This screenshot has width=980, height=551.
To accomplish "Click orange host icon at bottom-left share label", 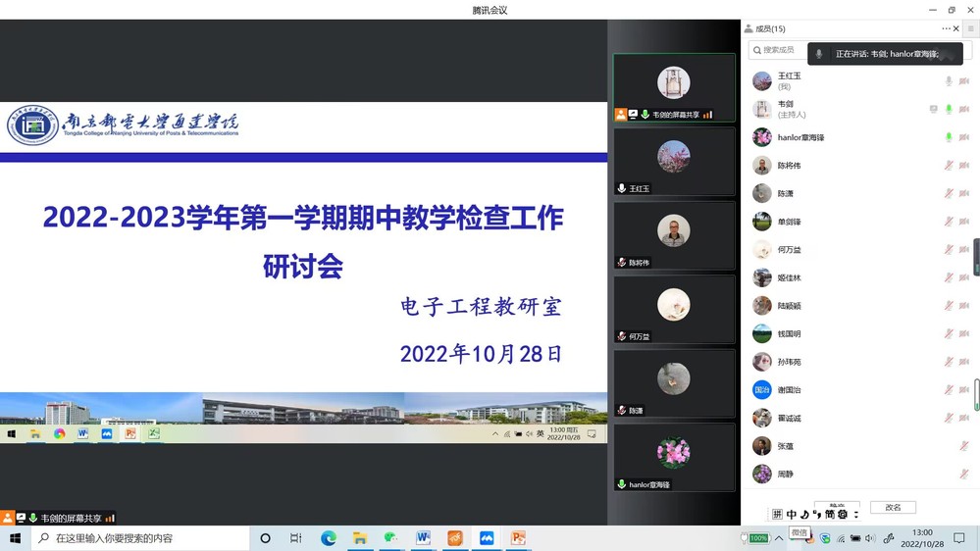I will (x=7, y=518).
